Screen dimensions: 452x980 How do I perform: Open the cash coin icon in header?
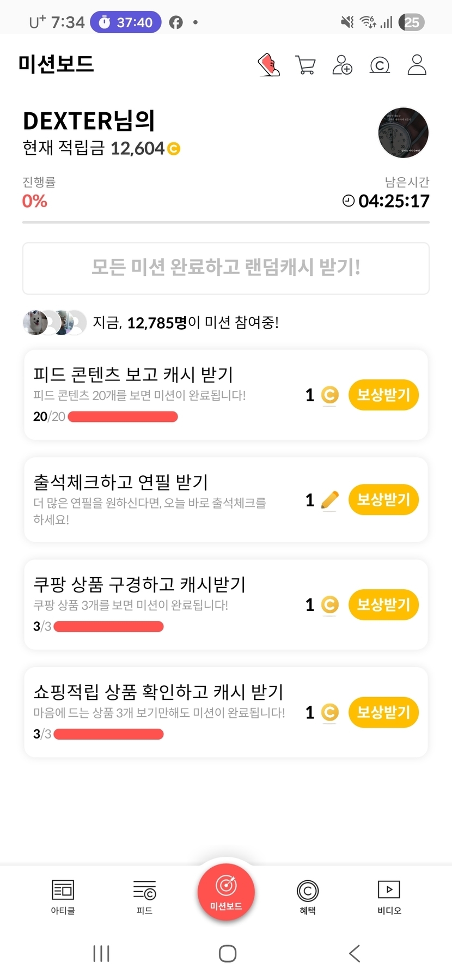380,65
